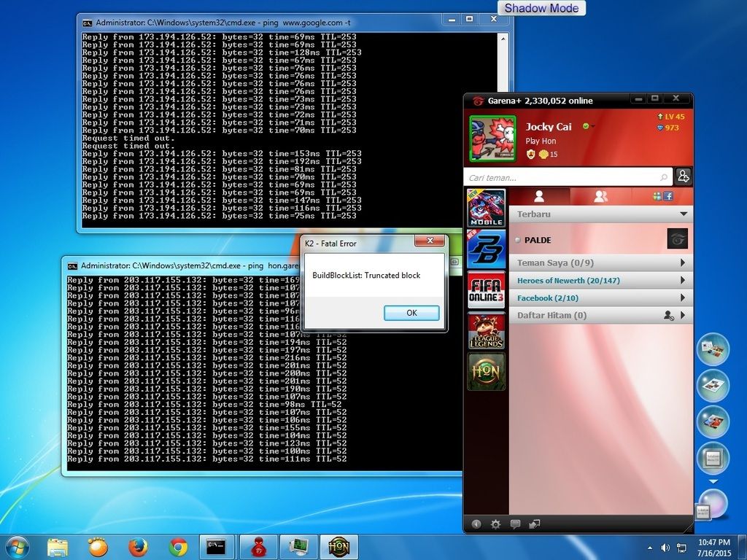Viewport: 747px width, 560px height.
Task: Click the second bubble gadget with document
Action: coord(713,386)
